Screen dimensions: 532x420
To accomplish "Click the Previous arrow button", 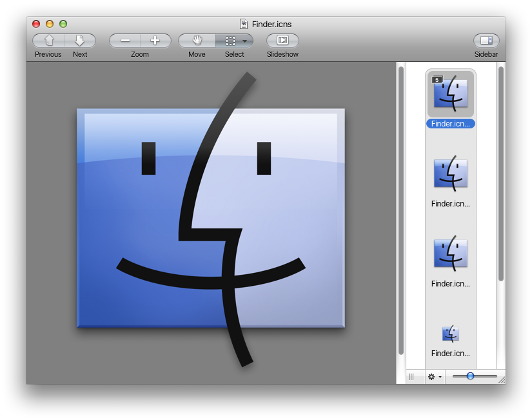I will pyautogui.click(x=48, y=41).
